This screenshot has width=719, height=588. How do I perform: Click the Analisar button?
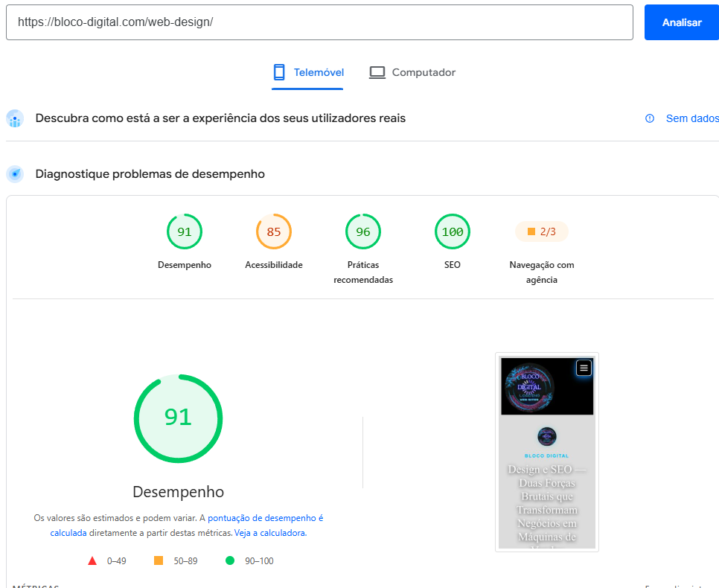pyautogui.click(x=681, y=22)
